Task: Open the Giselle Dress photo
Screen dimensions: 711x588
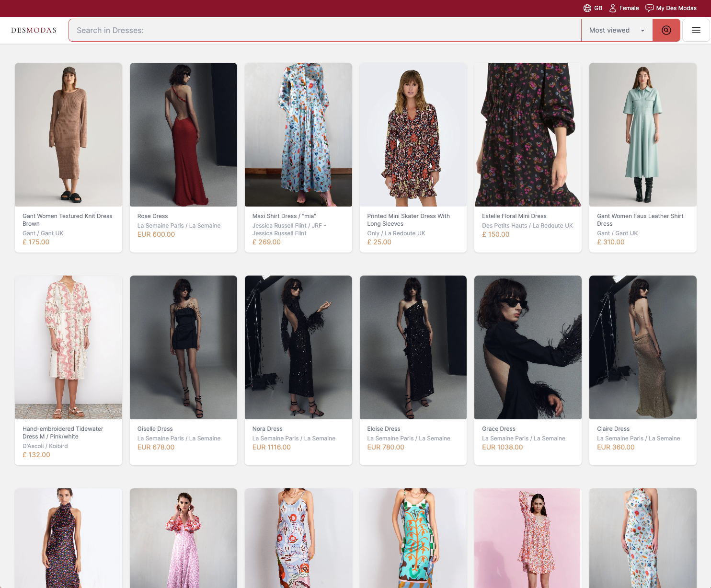Action: coord(183,347)
